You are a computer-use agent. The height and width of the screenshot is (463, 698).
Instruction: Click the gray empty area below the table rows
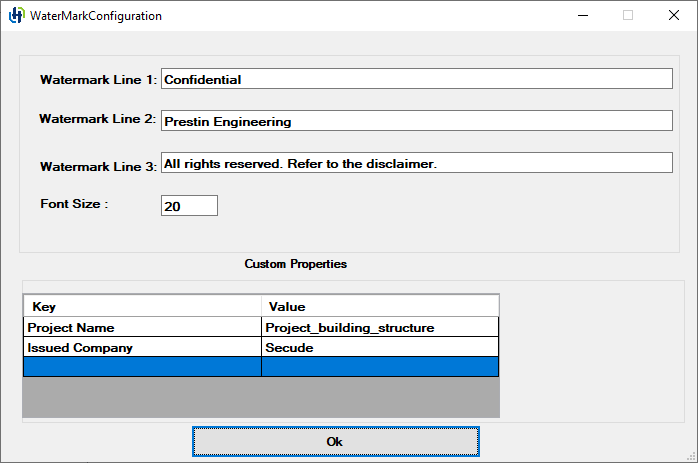tap(260, 397)
